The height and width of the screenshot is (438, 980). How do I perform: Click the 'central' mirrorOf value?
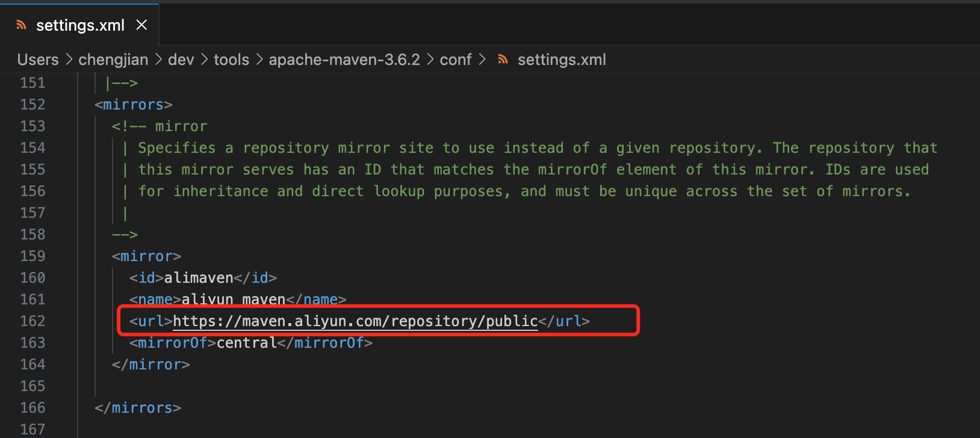click(247, 342)
